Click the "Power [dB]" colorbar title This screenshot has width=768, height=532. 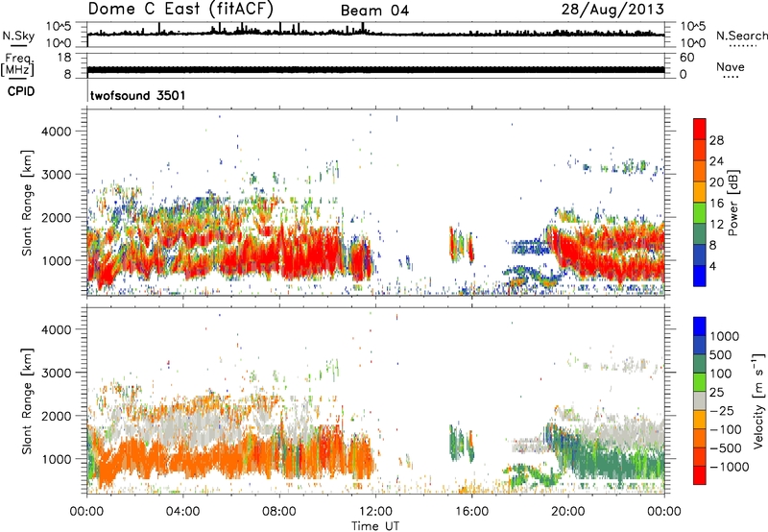(732, 203)
